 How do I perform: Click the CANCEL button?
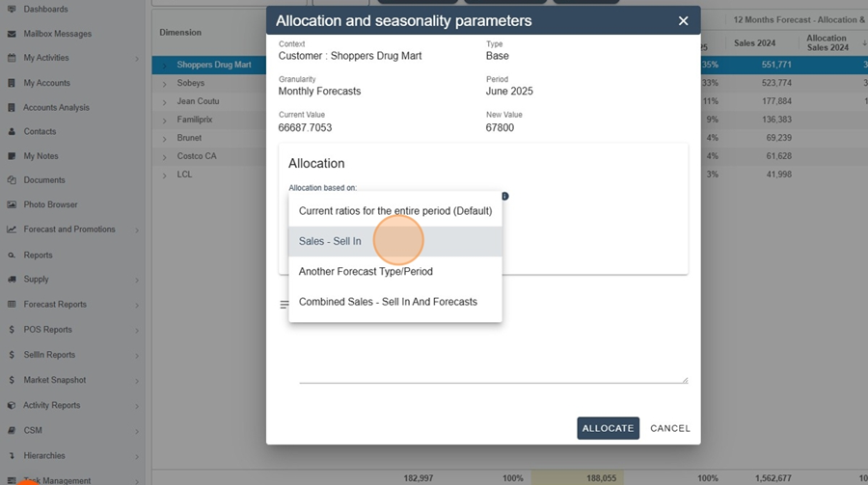click(x=670, y=428)
